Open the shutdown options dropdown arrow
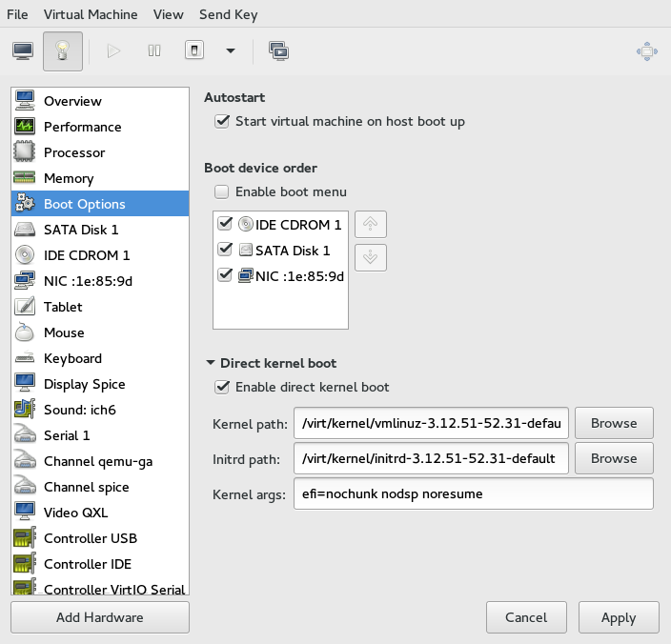The image size is (671, 644). click(x=230, y=51)
